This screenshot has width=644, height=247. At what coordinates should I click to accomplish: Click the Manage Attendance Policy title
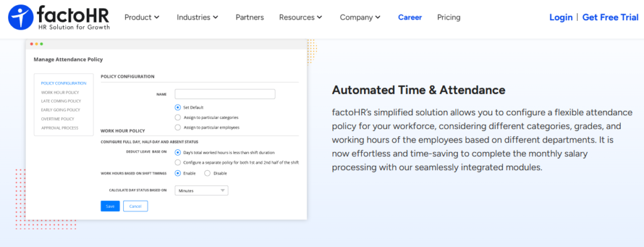pos(68,59)
